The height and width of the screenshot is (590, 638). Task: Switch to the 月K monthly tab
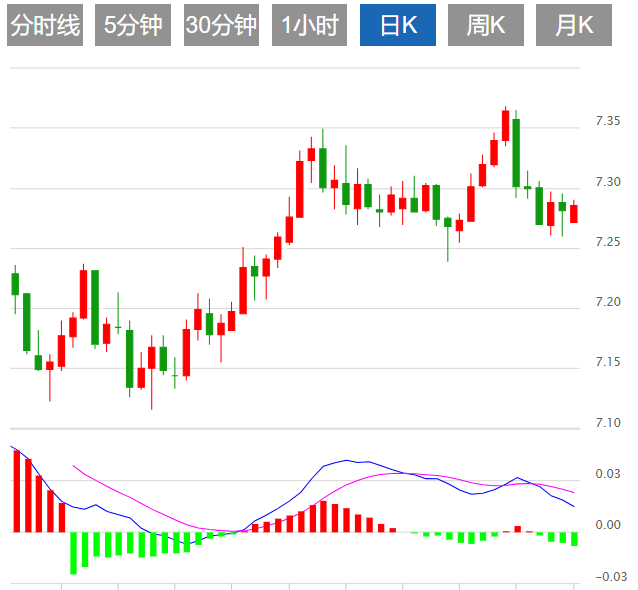[x=574, y=25]
